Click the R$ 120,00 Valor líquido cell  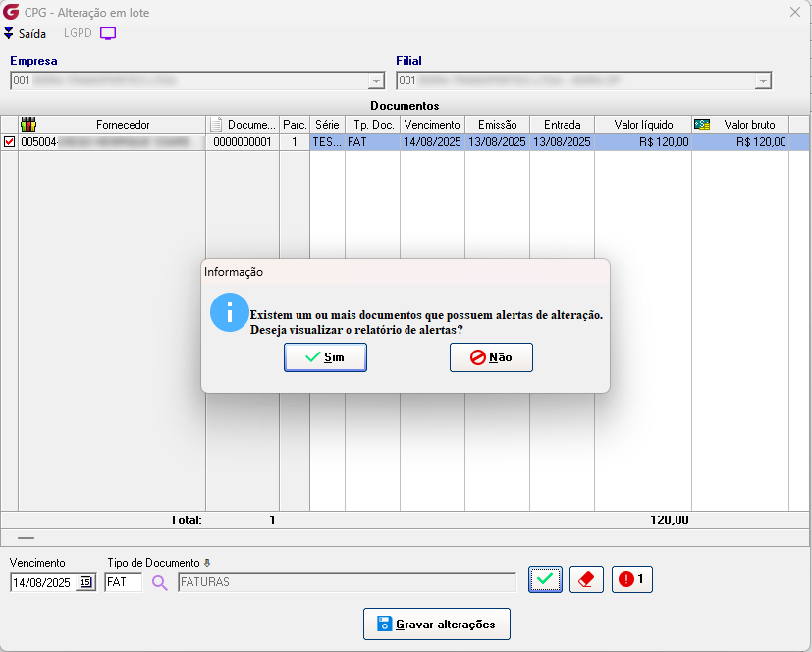point(643,142)
